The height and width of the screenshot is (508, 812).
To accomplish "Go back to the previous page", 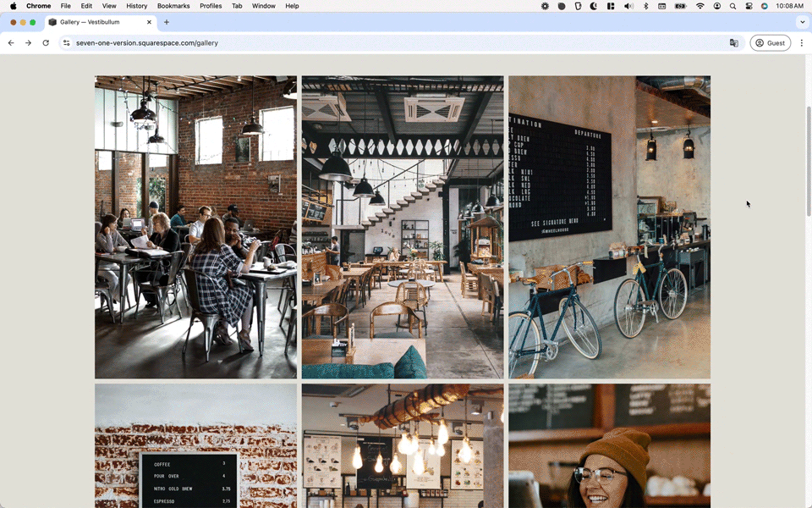I will [x=11, y=43].
